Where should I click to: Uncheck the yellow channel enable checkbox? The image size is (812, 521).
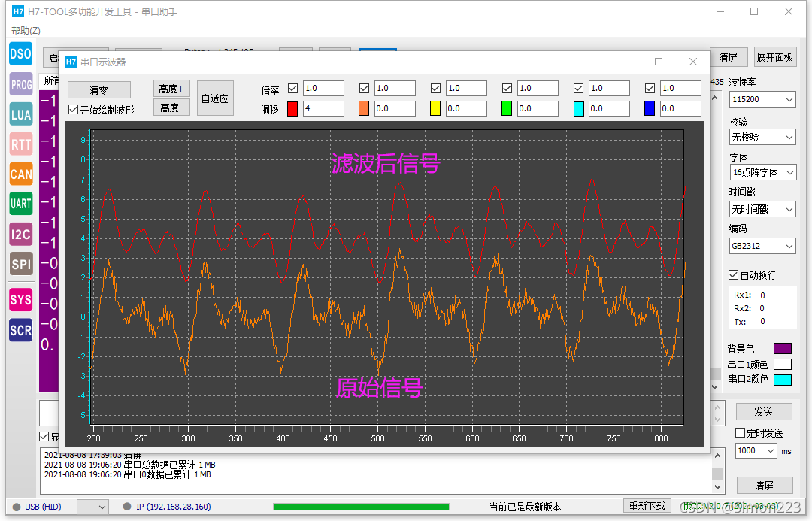(435, 89)
